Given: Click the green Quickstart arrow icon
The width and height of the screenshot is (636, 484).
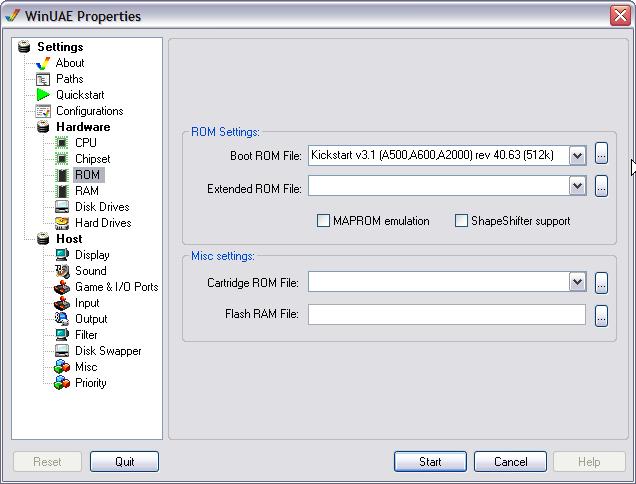Looking at the screenshot, I should coord(43,95).
